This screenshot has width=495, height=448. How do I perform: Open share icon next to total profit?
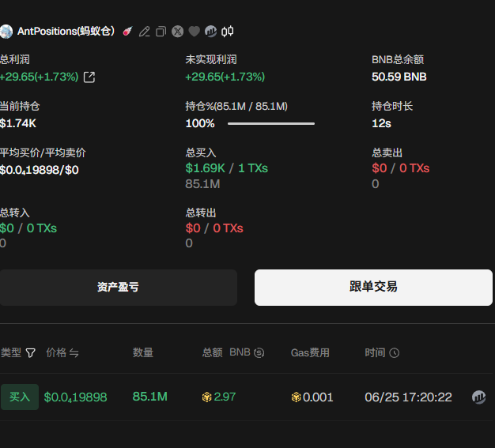(89, 77)
